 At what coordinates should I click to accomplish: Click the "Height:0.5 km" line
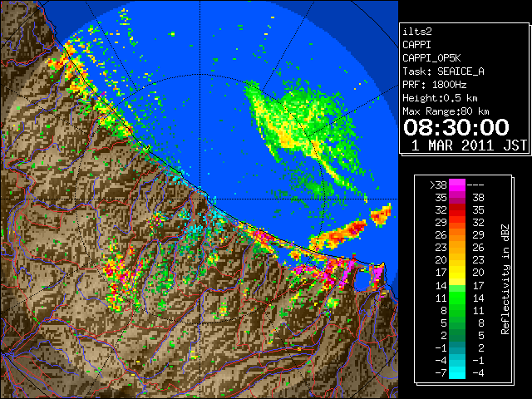coord(440,98)
